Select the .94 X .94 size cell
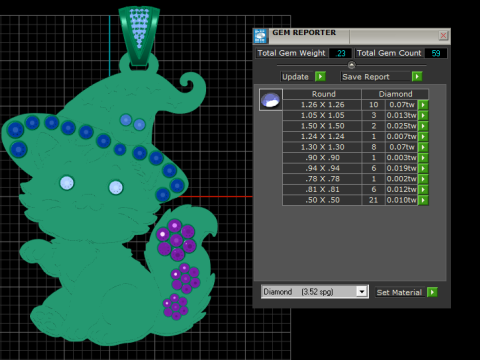This screenshot has width=480, height=360. click(322, 168)
